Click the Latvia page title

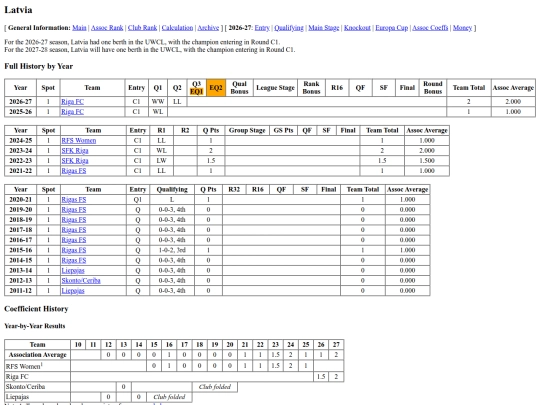pyautogui.click(x=18, y=10)
